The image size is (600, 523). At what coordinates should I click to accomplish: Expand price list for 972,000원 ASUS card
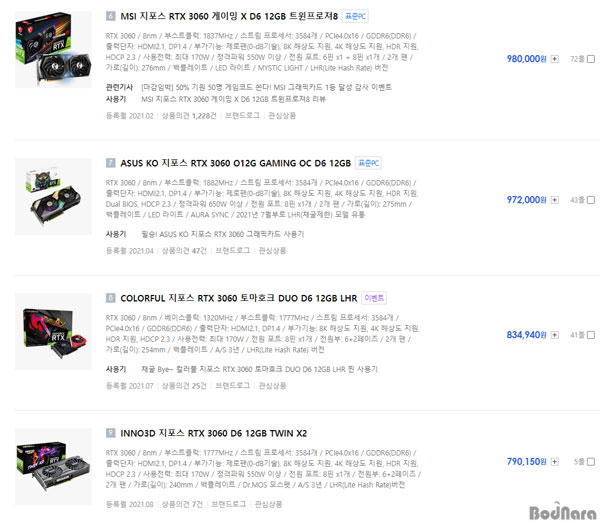(x=555, y=200)
